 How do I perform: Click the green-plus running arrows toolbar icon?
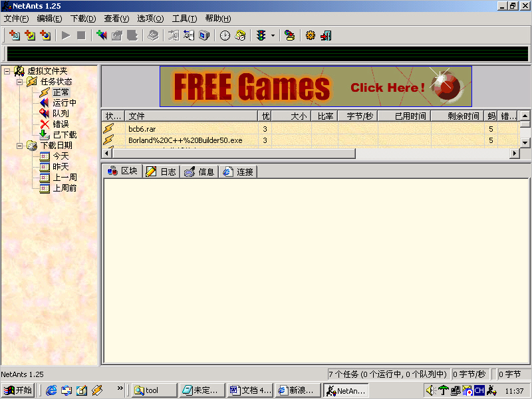(x=102, y=35)
